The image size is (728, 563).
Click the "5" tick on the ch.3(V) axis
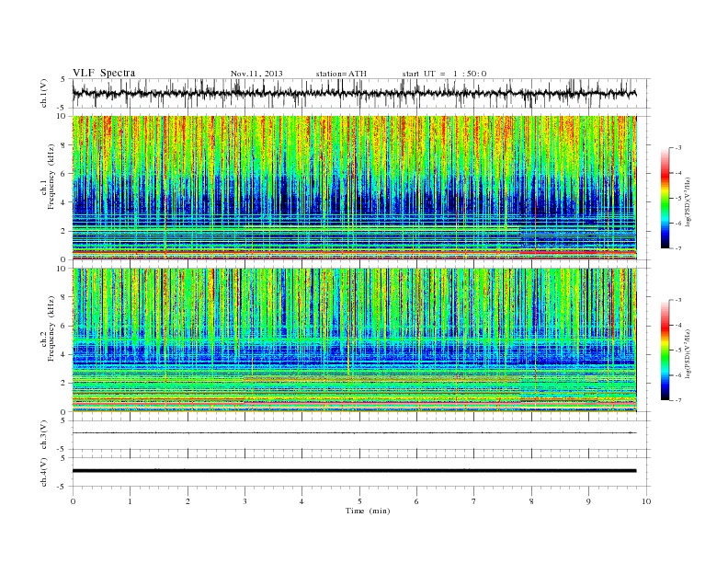click(63, 420)
